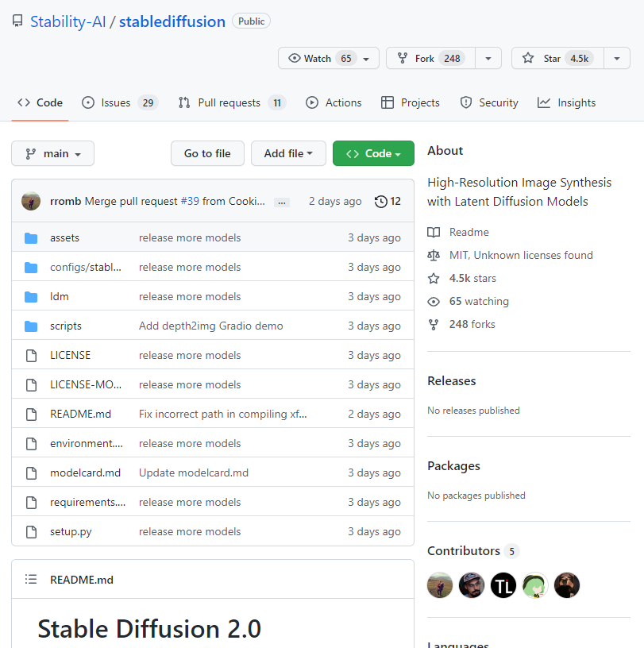This screenshot has width=644, height=648.
Task: Open the Insights tab
Action: pos(566,102)
